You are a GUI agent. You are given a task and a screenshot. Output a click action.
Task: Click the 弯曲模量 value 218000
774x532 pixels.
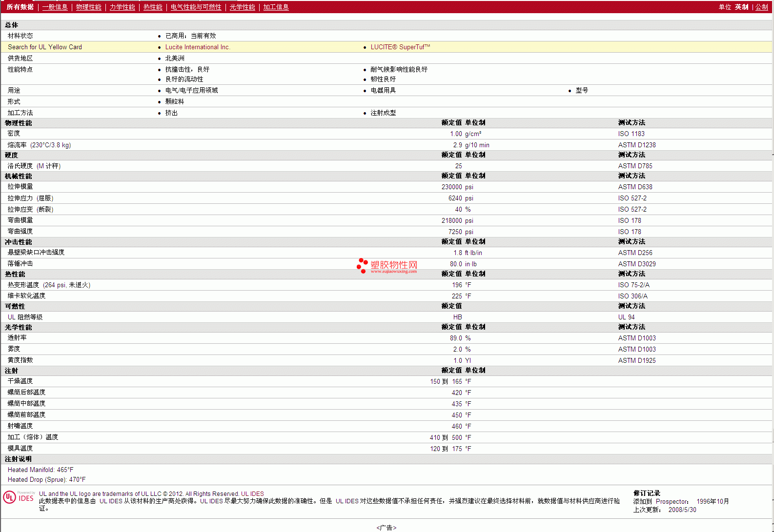click(452, 221)
